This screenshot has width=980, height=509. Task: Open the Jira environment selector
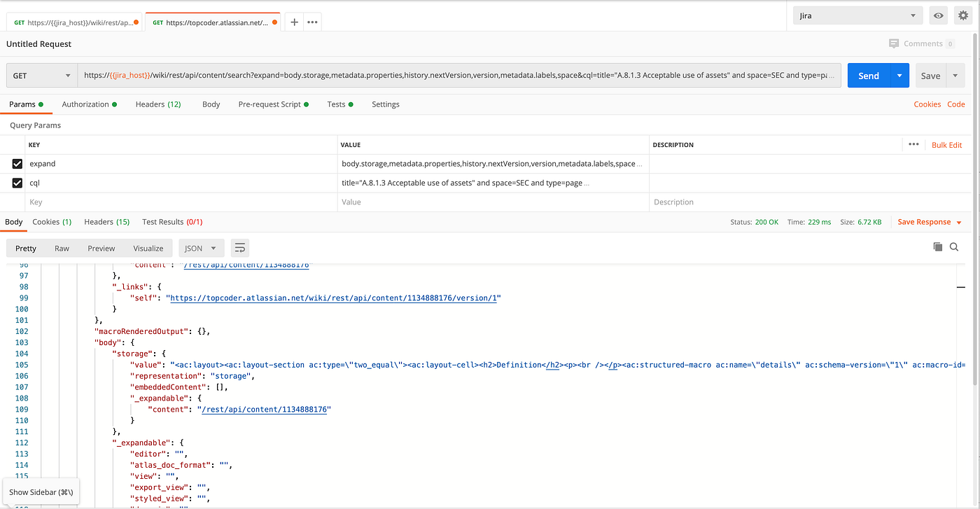[857, 15]
